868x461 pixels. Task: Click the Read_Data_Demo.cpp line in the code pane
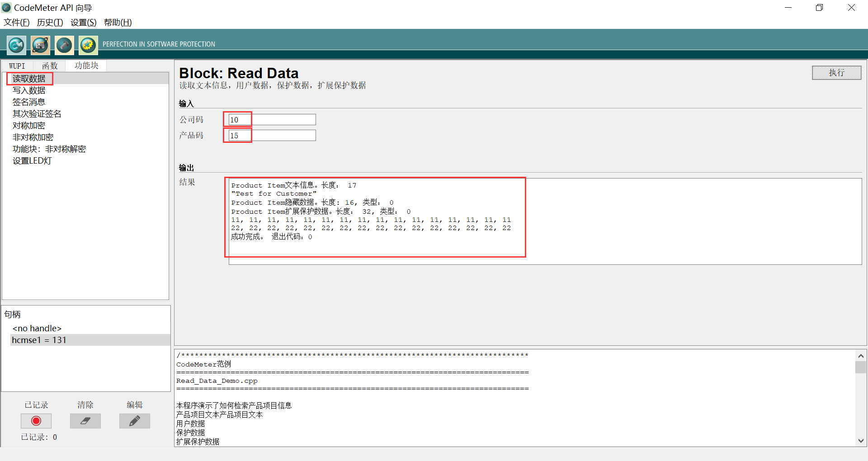pos(217,381)
